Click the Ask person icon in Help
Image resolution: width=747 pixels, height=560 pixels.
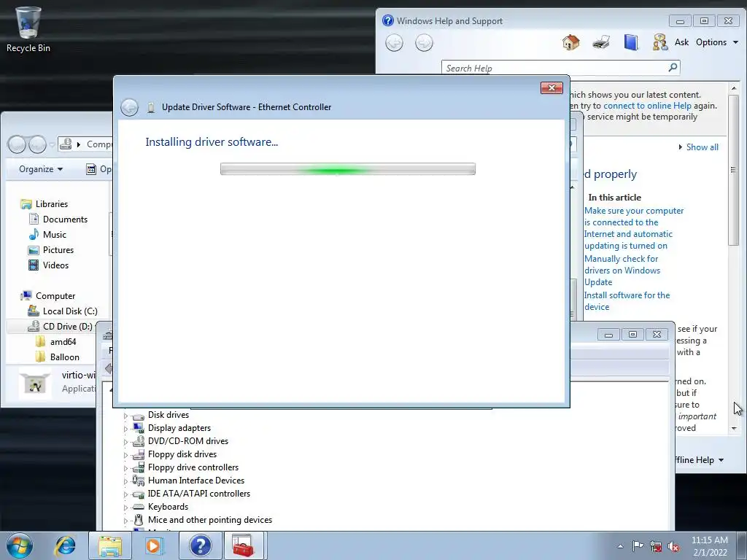[659, 42]
